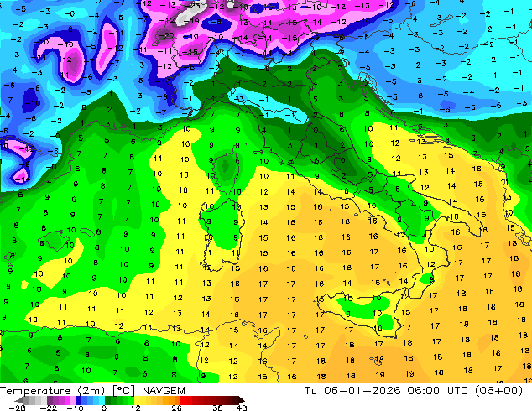Click the dark green legend color swatch

[x=107, y=400]
